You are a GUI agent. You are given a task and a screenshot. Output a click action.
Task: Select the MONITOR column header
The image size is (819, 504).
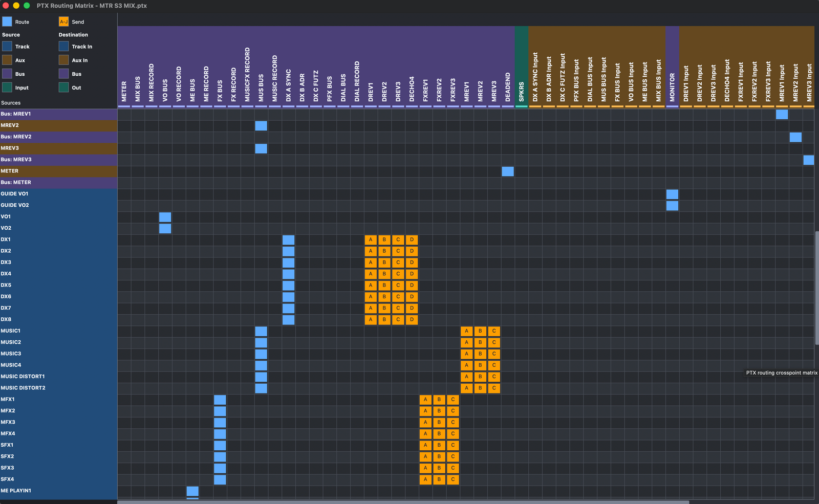point(672,67)
